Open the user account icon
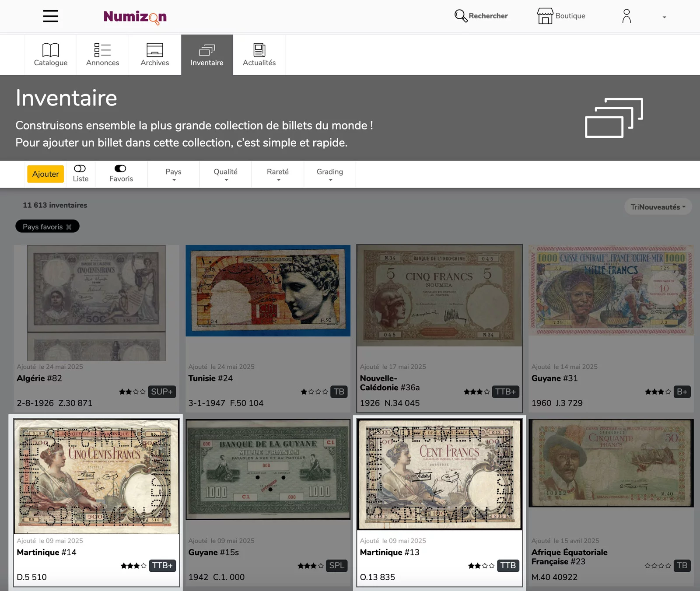Image resolution: width=700 pixels, height=591 pixels. pyautogui.click(x=626, y=16)
